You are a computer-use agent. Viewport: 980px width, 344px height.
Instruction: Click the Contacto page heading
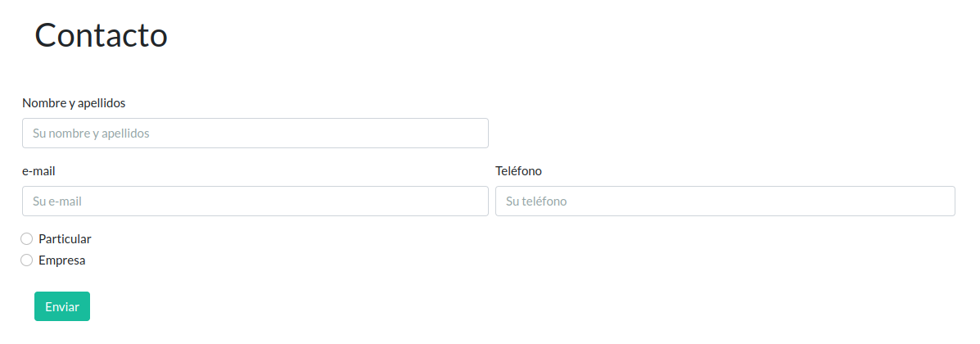(102, 36)
